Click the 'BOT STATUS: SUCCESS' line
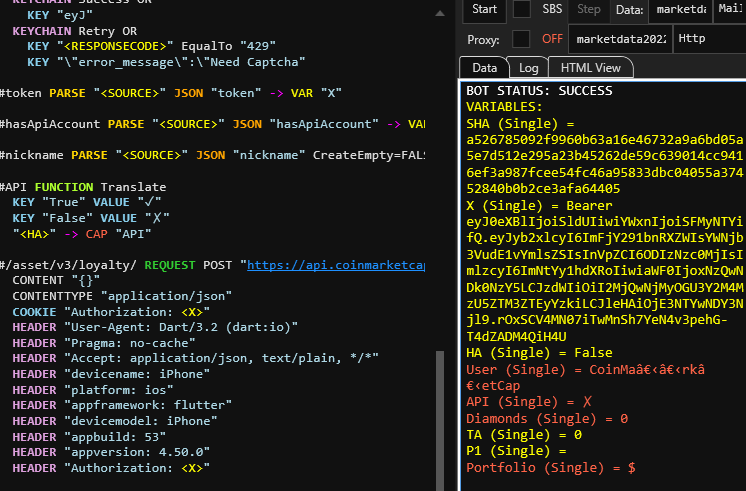 click(x=539, y=91)
